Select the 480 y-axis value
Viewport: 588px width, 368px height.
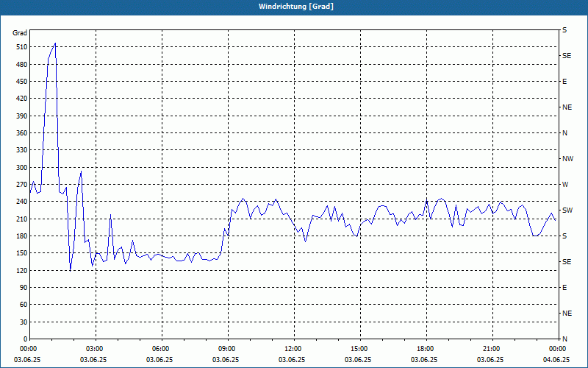tap(22, 65)
